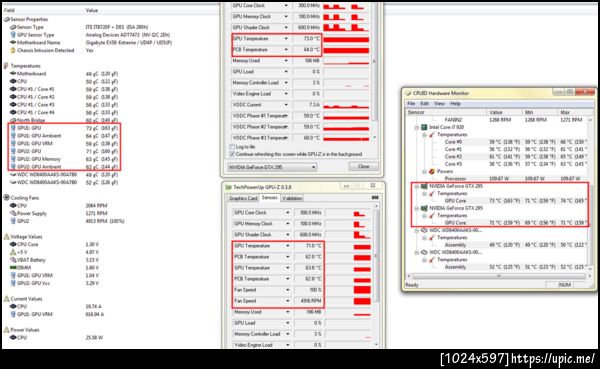
Task: Click the Motherboard Name row icon
Action: (x=13, y=42)
